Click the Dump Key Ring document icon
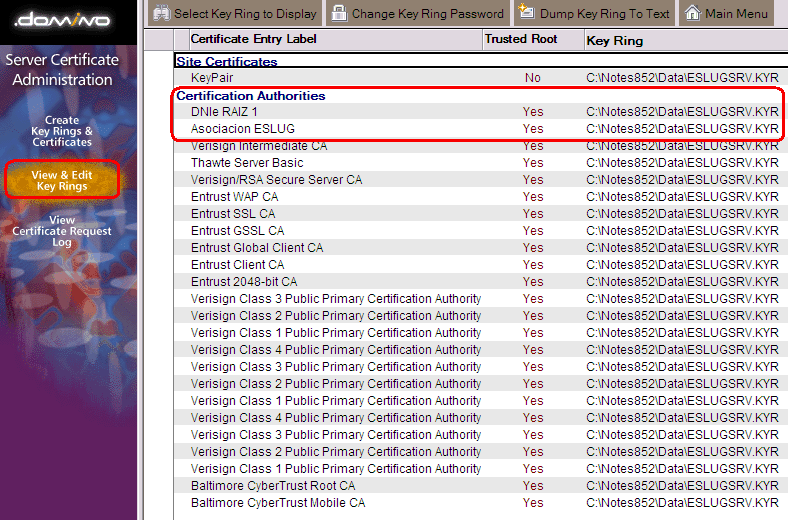788x520 pixels. 526,12
